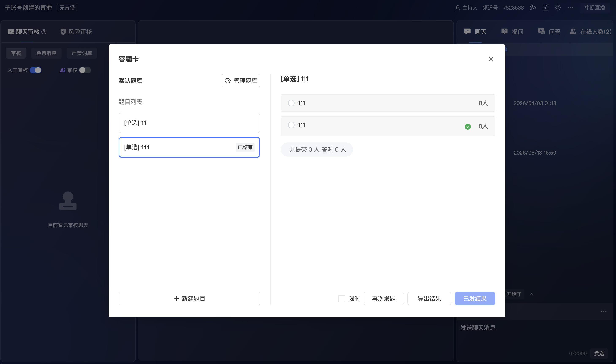
Task: Choose the second 111 answer radio option
Action: (x=291, y=125)
